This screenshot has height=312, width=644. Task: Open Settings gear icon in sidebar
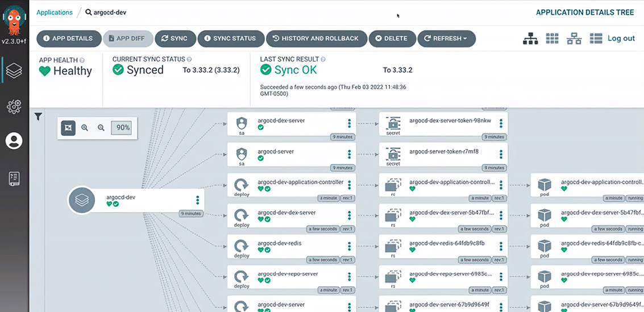(x=14, y=106)
